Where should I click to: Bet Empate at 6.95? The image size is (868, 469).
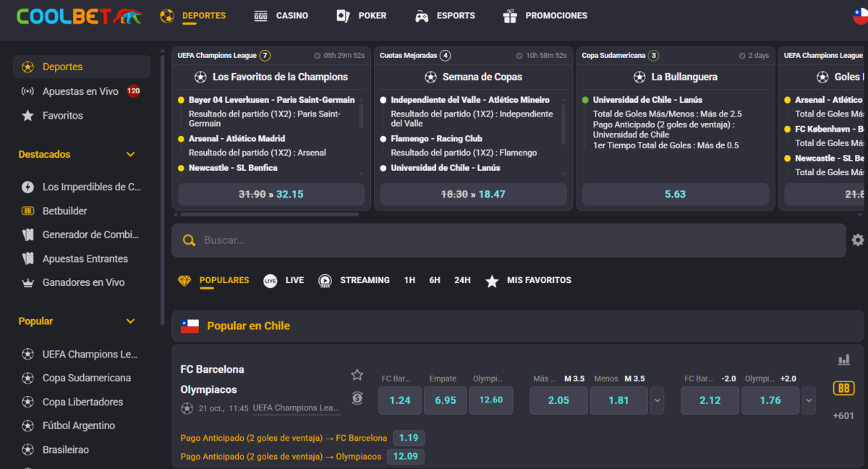446,400
